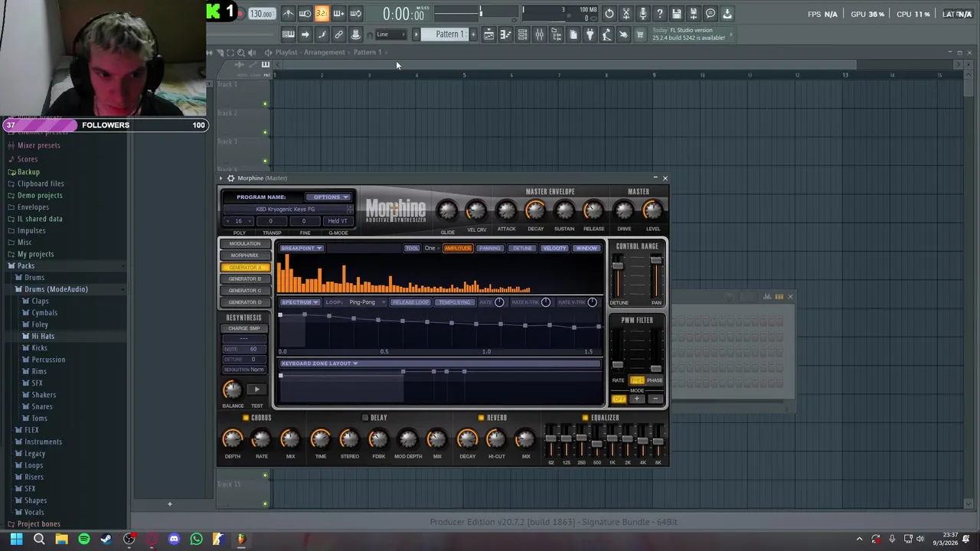980x551 pixels.
Task: Switch spectrum view to PANNING
Action: pos(490,248)
